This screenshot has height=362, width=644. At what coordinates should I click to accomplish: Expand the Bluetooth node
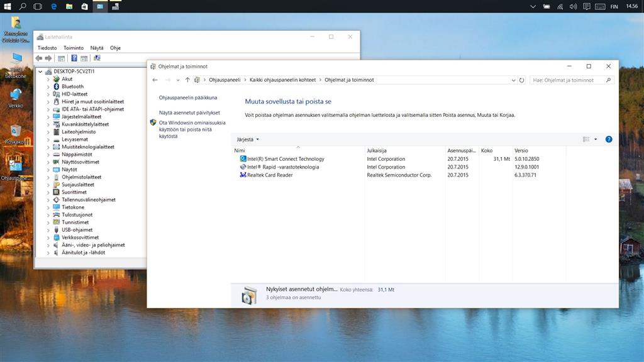coord(48,87)
